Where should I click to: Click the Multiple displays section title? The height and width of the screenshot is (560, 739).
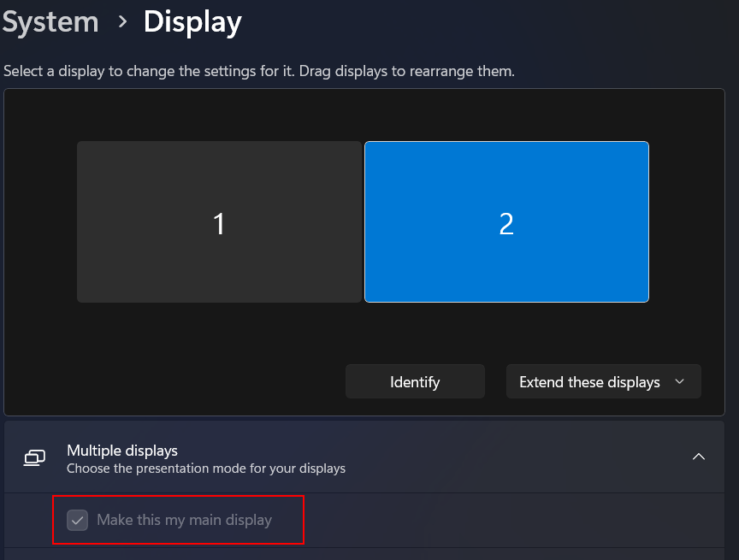point(122,451)
